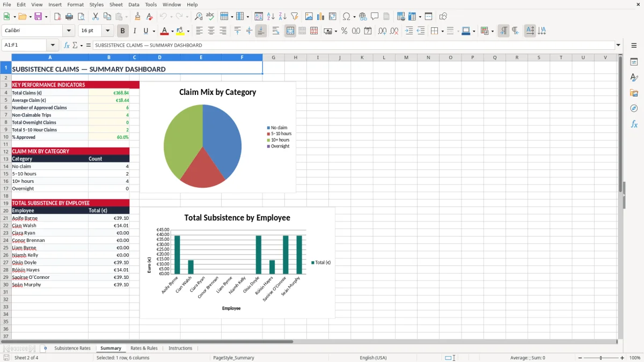Toggle Wrap Text for the cell
644x362 pixels.
coord(276,31)
